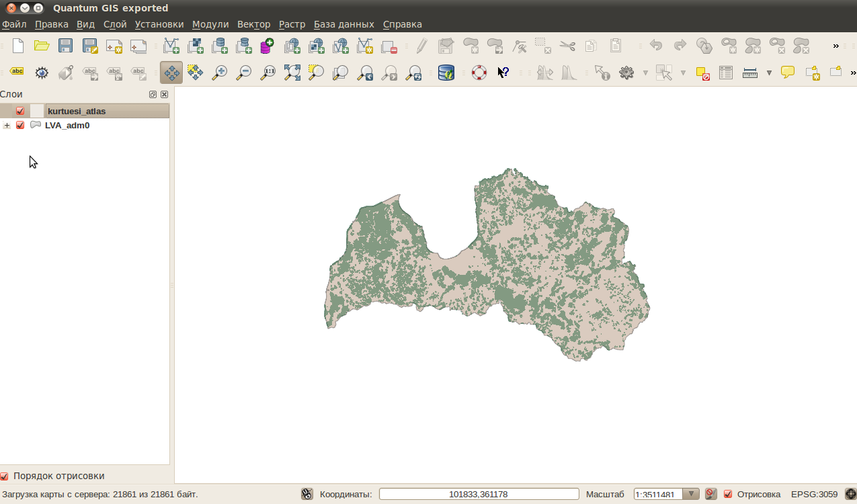Open the Слой menu
Screen dimensions: 857x504
tap(114, 24)
